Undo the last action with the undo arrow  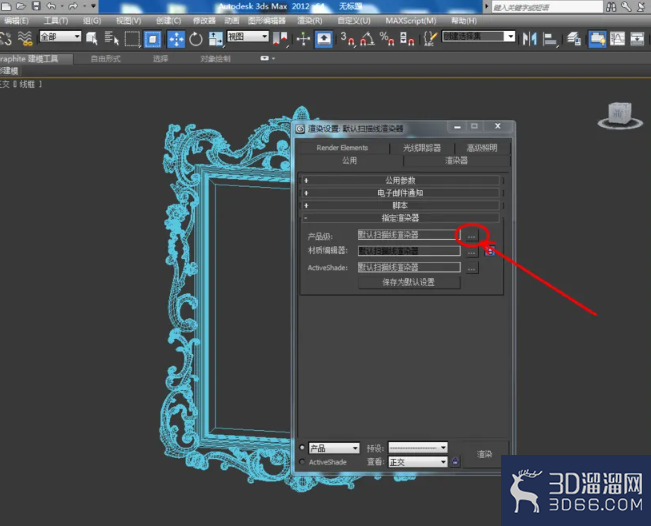point(51,6)
